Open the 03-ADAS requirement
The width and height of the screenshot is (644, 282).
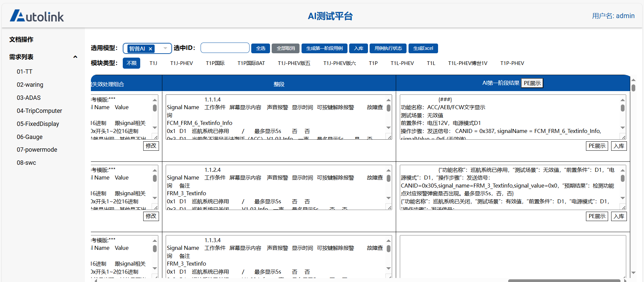[29, 98]
